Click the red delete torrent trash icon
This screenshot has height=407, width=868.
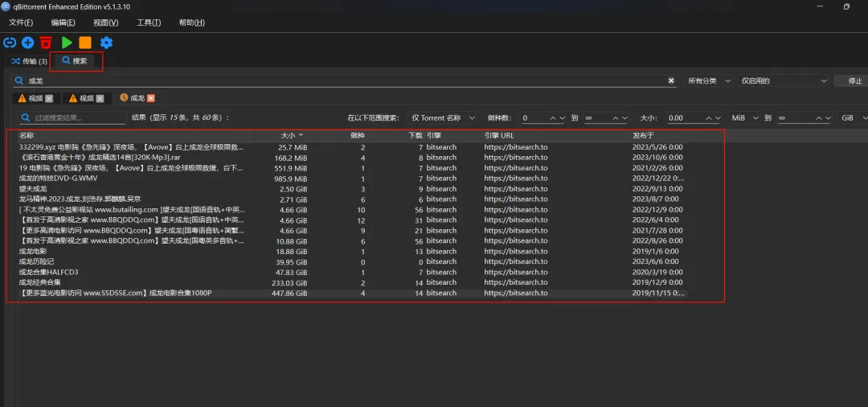coord(46,43)
